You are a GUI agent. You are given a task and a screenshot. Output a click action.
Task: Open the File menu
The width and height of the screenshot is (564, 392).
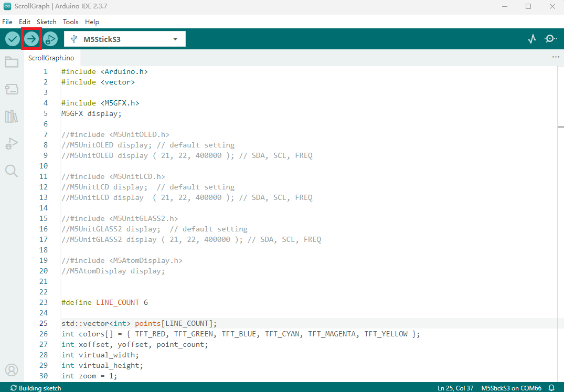(7, 22)
